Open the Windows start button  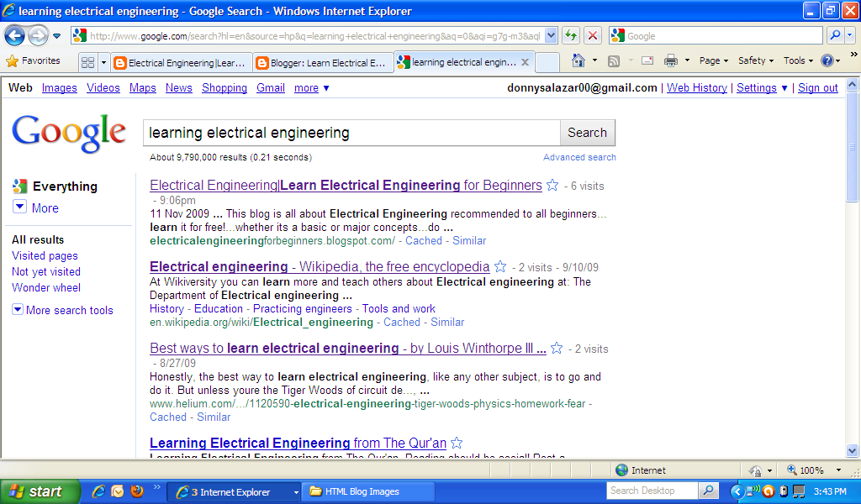coord(40,491)
